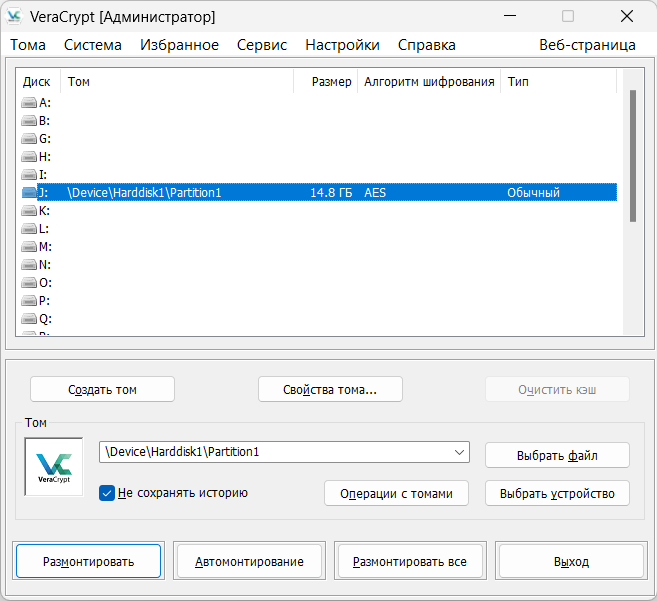Click the drive H: icon
657x601 pixels.
tap(29, 156)
